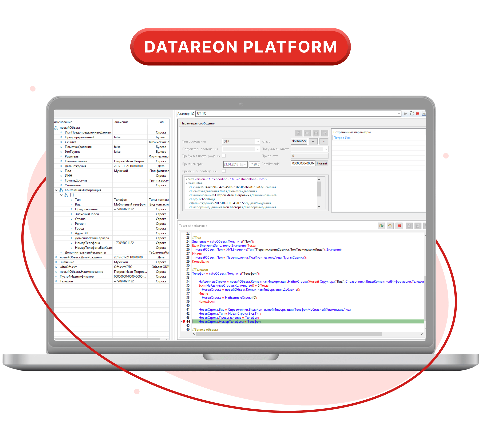The height and width of the screenshot is (448, 481).
Task: Click highlighted code line 44
Action: 308,321
